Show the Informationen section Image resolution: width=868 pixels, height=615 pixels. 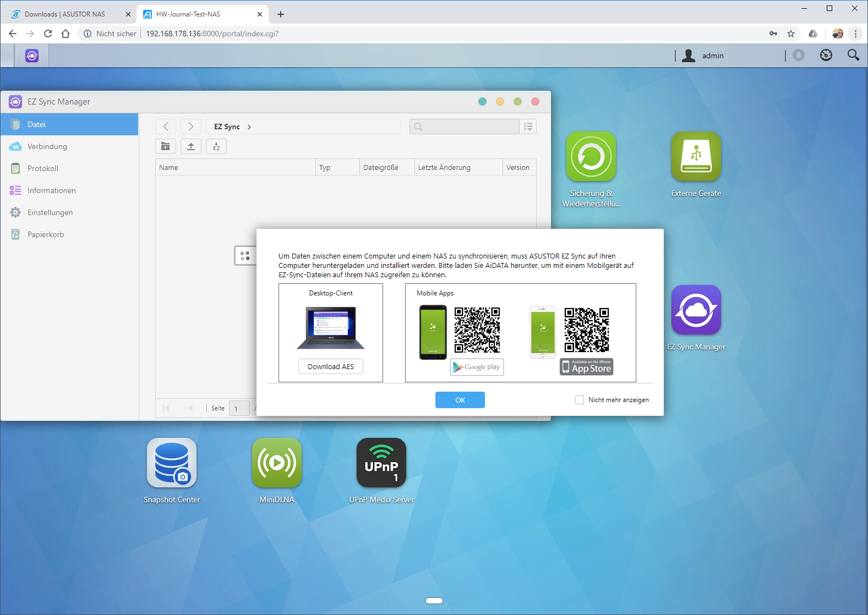coord(69,190)
